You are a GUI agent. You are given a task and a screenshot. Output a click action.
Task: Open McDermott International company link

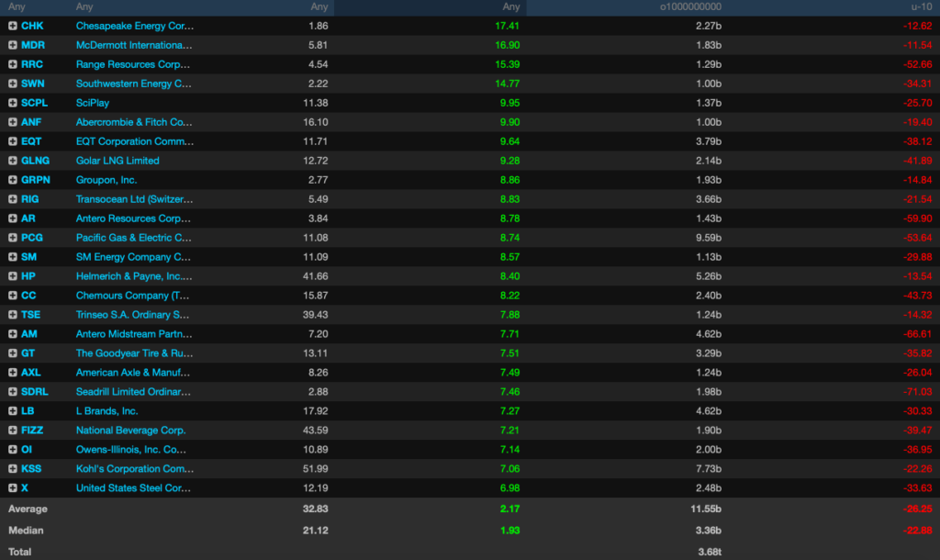tap(134, 45)
